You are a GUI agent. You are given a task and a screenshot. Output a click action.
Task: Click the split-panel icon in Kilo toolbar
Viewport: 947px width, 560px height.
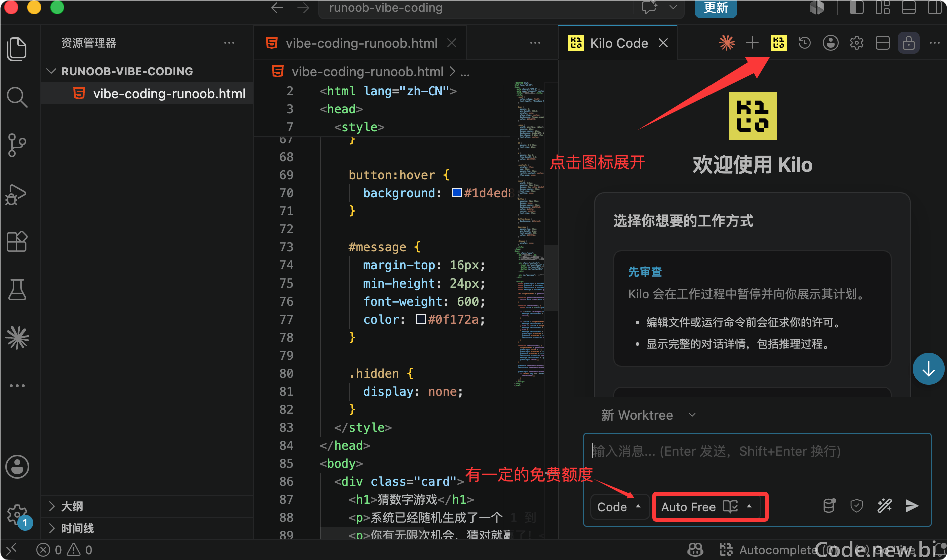point(883,43)
